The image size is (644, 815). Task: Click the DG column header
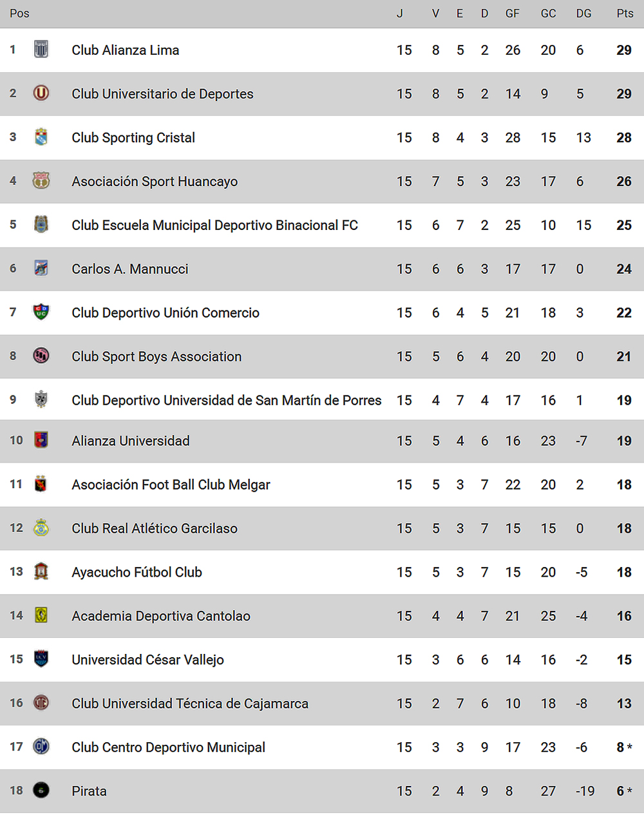tap(584, 14)
